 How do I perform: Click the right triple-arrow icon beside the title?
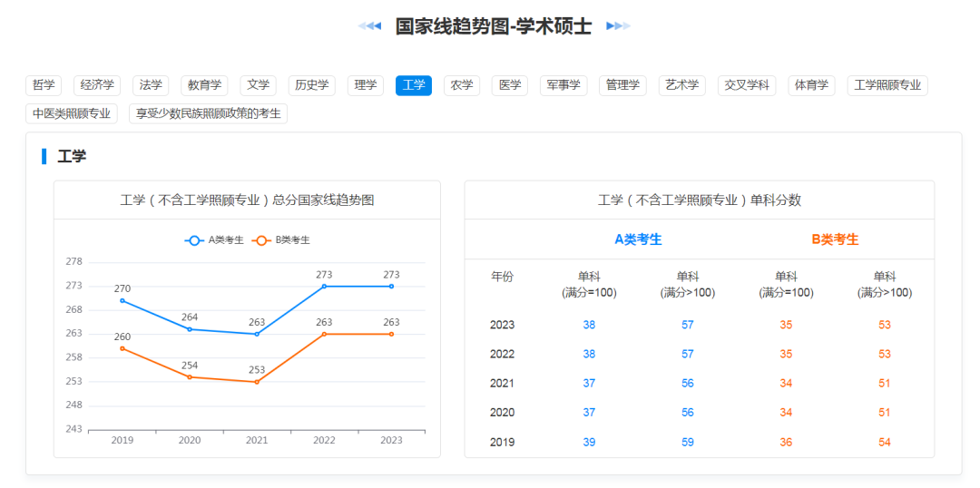(619, 26)
